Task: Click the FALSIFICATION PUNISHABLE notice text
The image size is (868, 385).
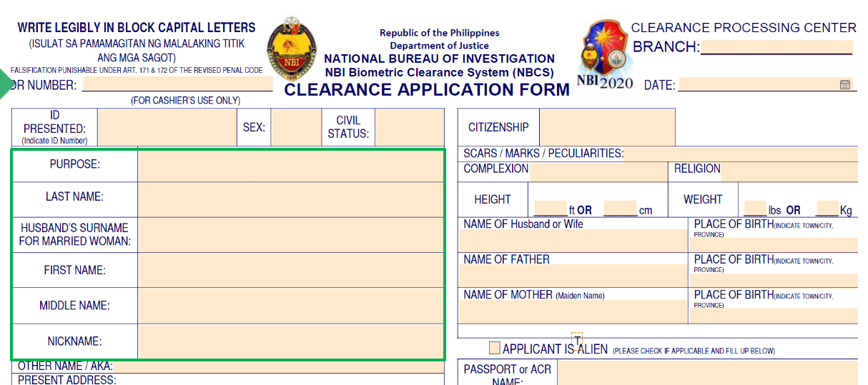Action: (137, 70)
